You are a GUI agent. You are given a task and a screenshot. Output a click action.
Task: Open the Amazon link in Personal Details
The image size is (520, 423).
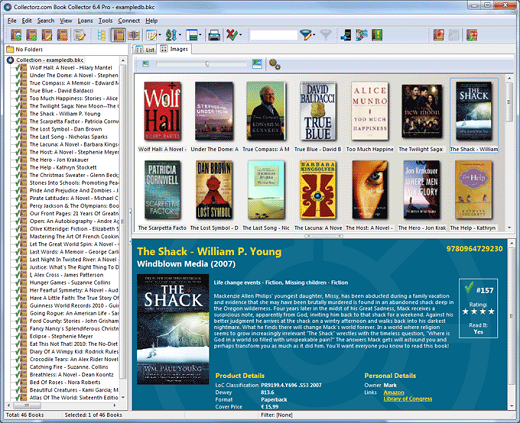pos(394,392)
